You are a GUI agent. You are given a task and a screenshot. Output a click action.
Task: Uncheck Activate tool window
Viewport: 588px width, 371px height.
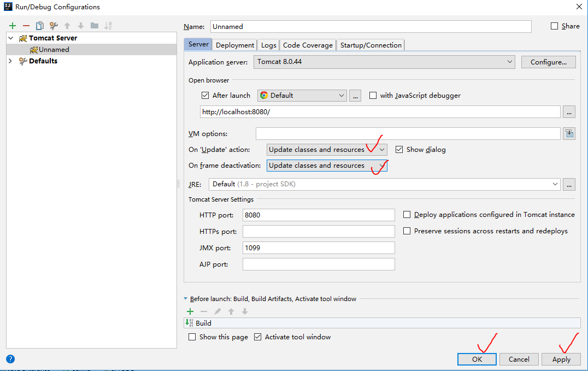point(257,337)
